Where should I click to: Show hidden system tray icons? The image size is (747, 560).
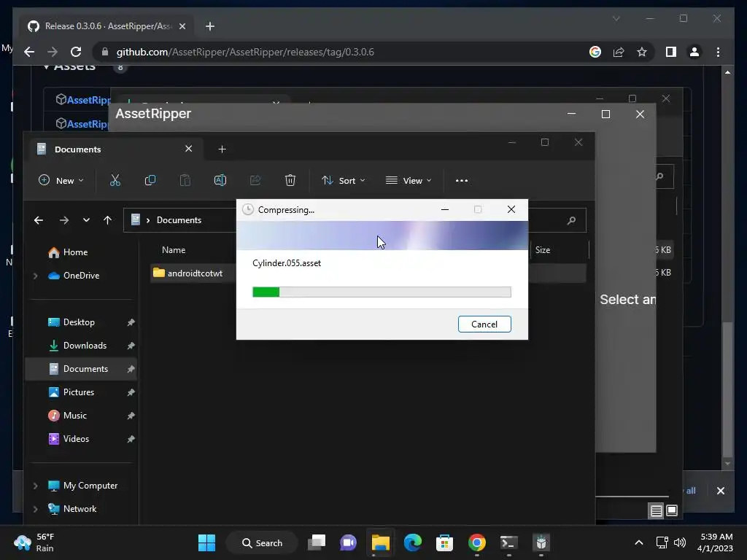click(x=639, y=542)
